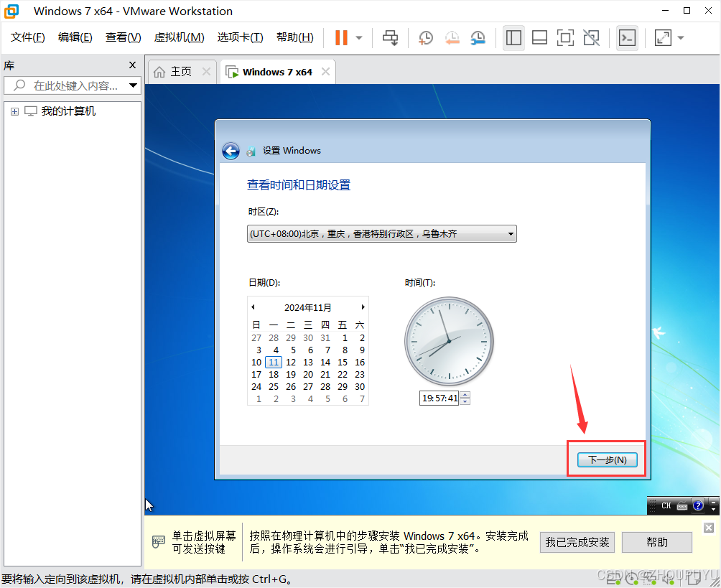
Task: Dismiss the yellow install hint bar
Action: tap(709, 528)
